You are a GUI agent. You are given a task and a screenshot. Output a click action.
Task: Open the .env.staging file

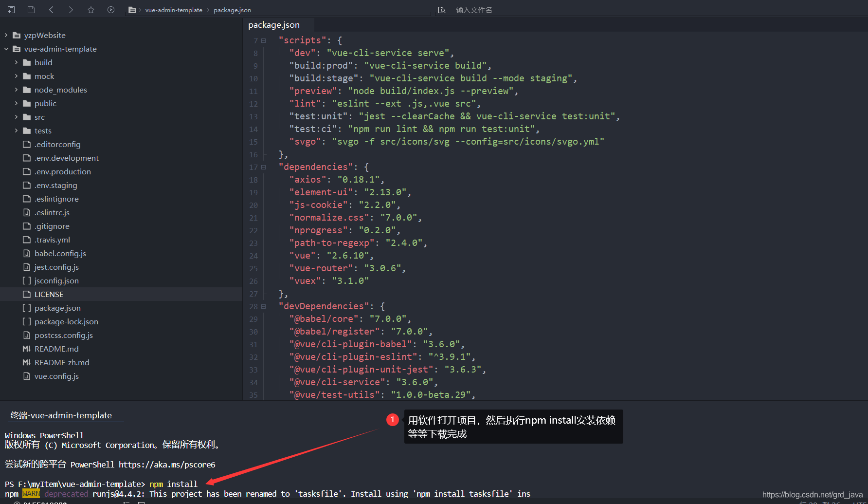pyautogui.click(x=55, y=185)
